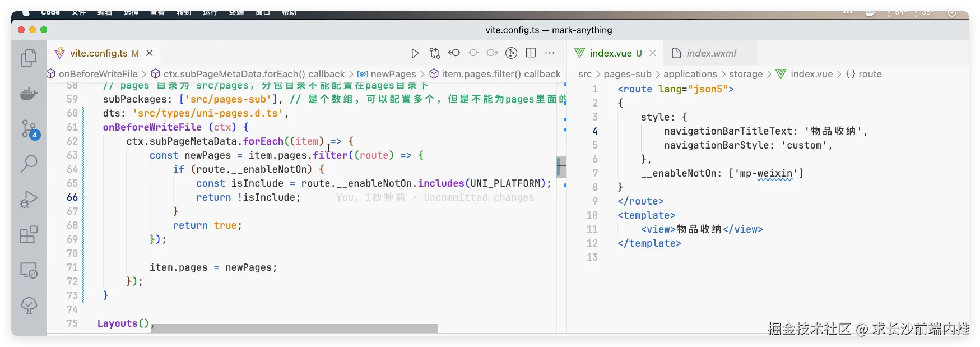Open the tree-shaped activity bar icon
The width and height of the screenshot is (980, 347).
click(x=29, y=306)
